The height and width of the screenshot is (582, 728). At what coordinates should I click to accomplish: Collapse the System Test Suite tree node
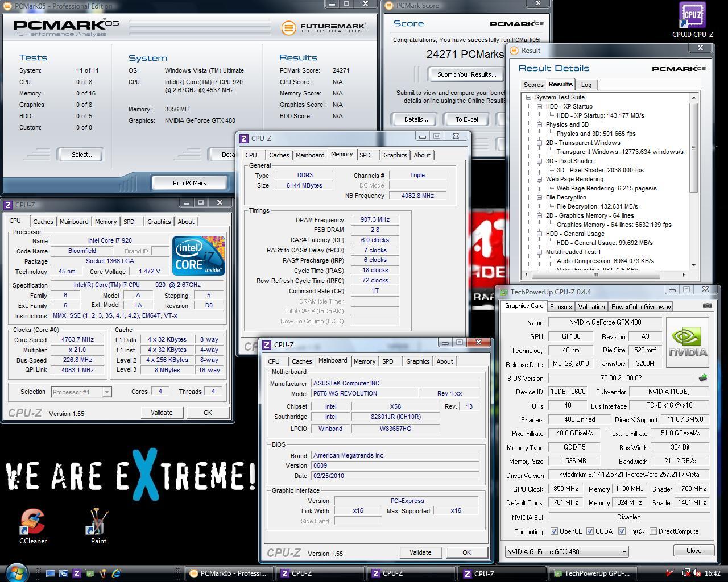click(x=528, y=97)
